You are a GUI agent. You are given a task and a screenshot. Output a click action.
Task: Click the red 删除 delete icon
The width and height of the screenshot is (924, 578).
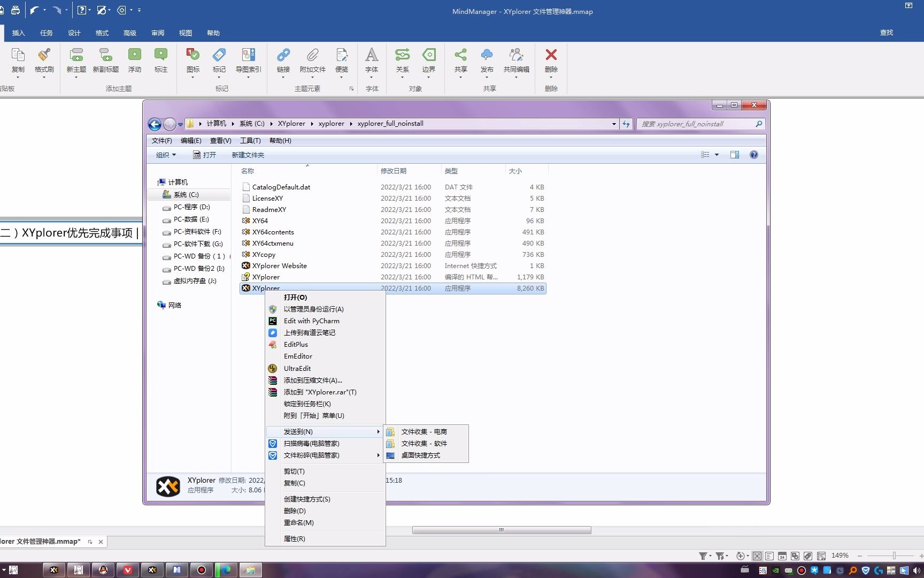551,55
